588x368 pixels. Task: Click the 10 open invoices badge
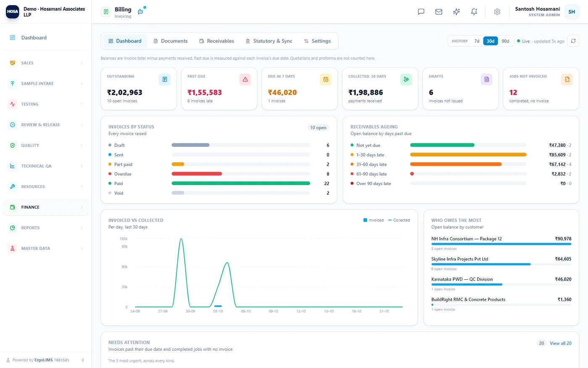(x=318, y=127)
